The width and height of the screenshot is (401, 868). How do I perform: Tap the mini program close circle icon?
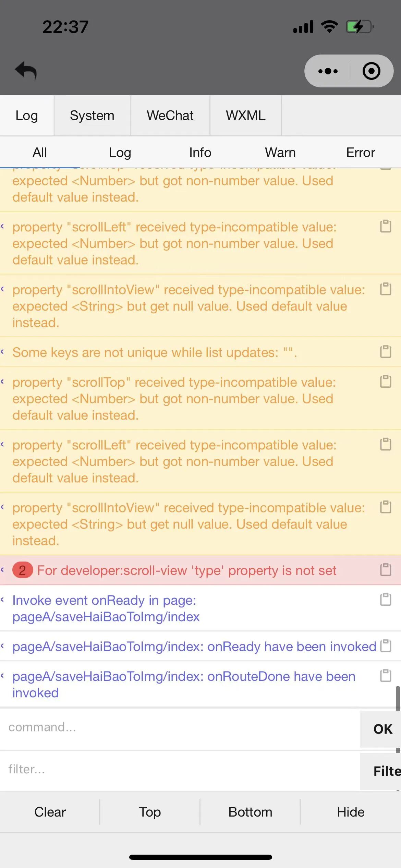click(371, 71)
